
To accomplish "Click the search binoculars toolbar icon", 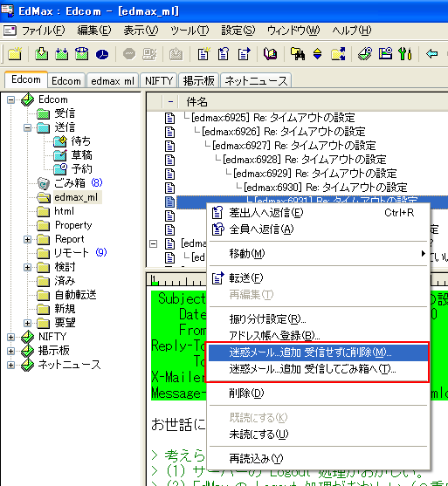I will [298, 54].
